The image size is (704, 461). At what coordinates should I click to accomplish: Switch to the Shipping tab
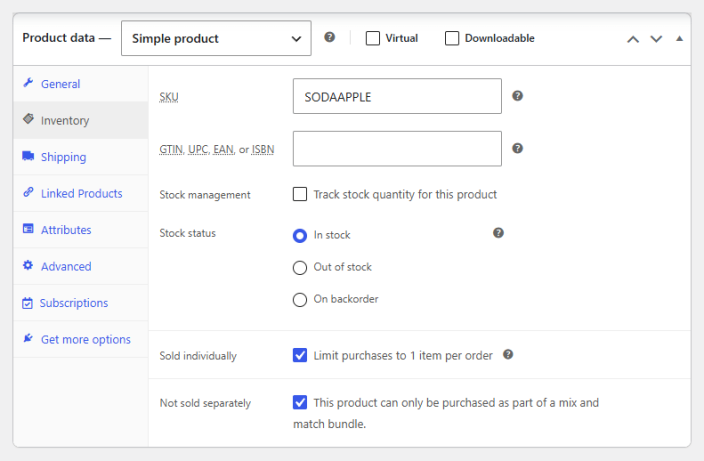(81, 157)
